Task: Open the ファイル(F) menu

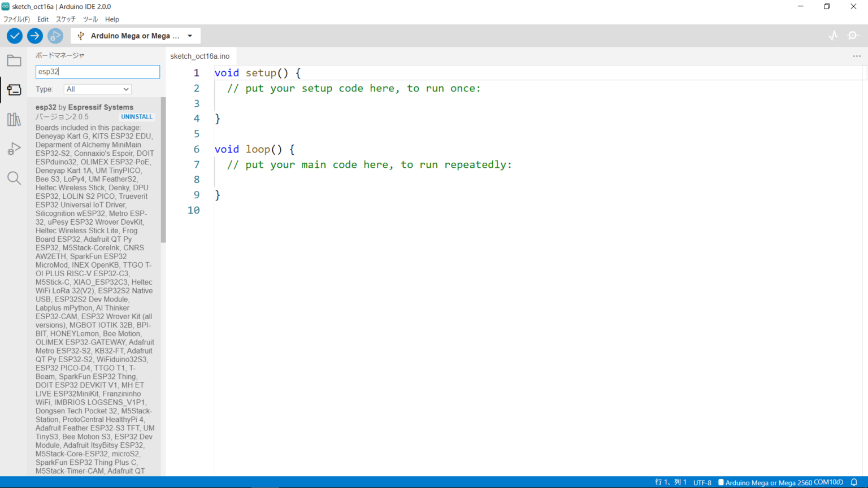Action: click(x=16, y=19)
